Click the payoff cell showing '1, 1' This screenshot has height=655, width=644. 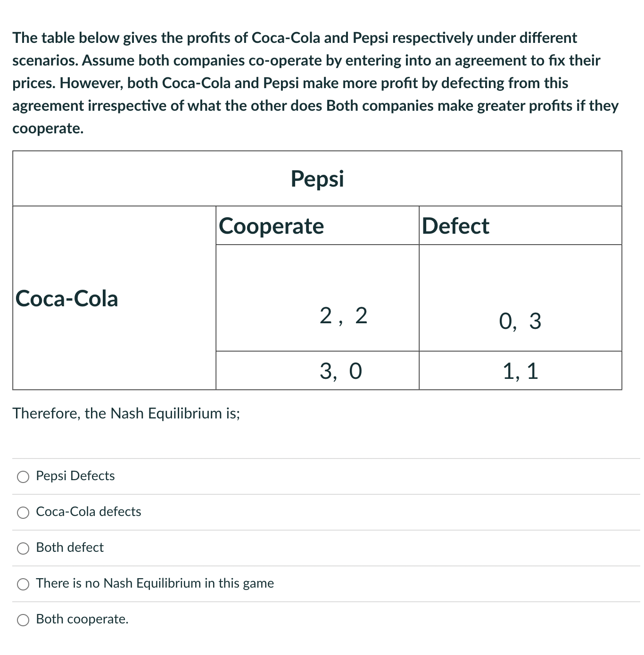pos(520,371)
